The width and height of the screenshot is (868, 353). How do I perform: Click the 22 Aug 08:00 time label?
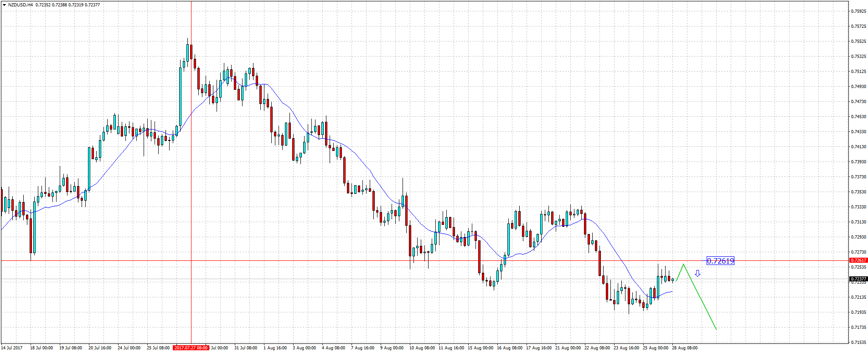597,348
